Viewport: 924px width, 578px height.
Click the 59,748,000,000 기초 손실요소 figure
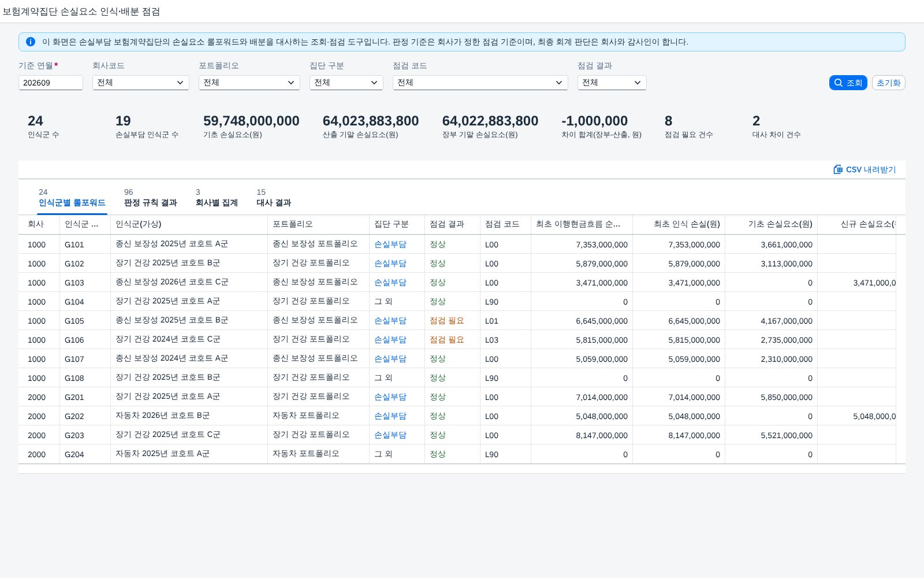[251, 121]
